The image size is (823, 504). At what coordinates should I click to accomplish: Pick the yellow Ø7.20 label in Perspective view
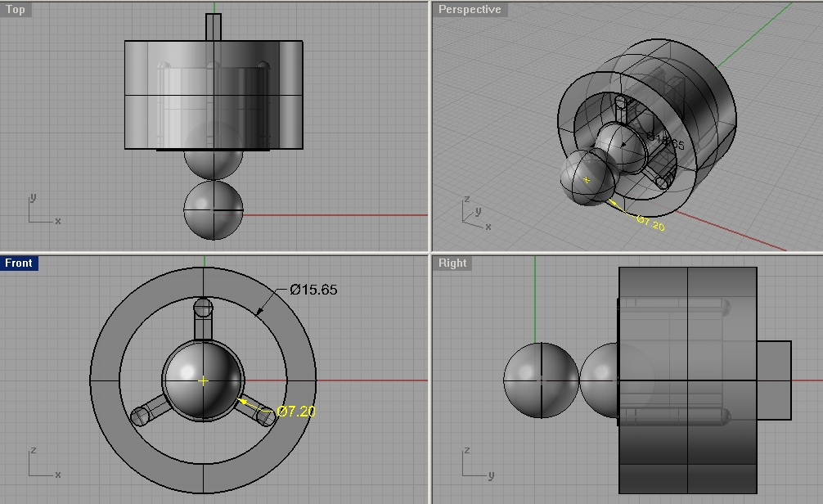(650, 223)
